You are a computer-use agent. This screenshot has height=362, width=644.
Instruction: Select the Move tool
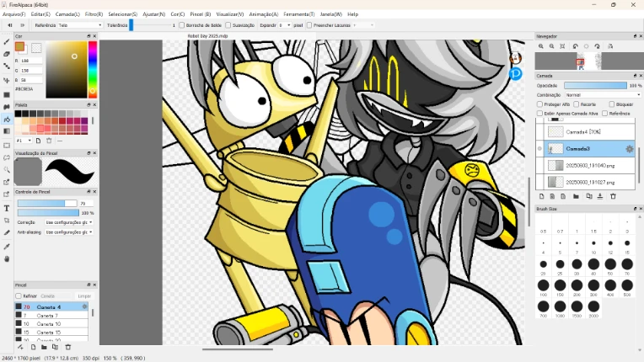pyautogui.click(x=7, y=80)
